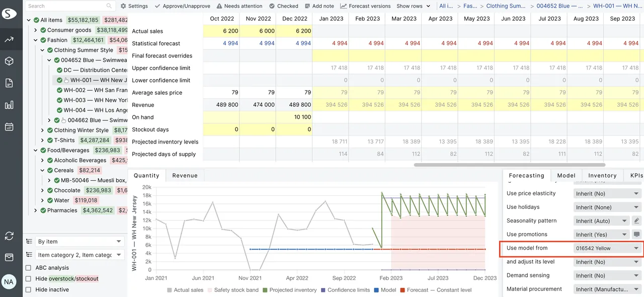Click the hand icon on 004662 Blue row
The height and width of the screenshot is (297, 644).
tap(64, 120)
